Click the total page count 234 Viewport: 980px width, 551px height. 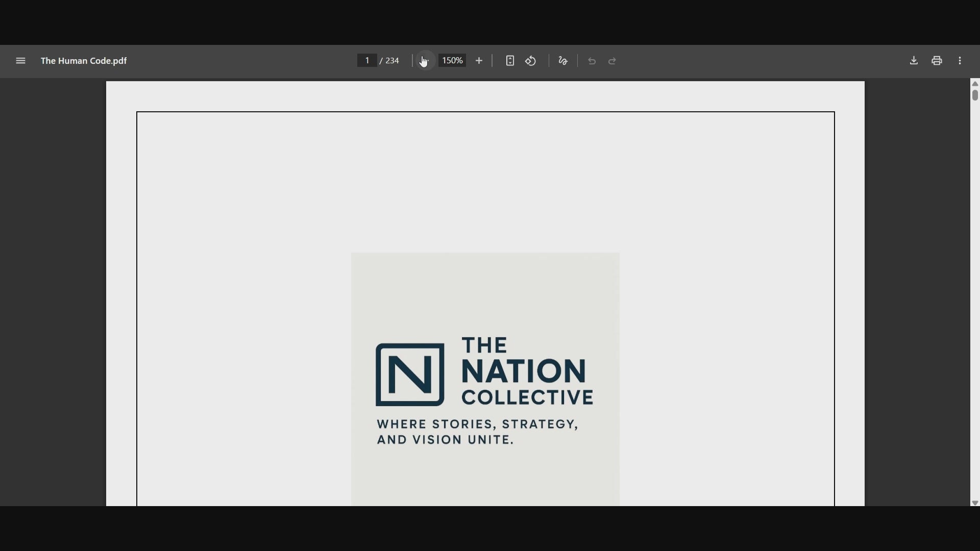click(392, 61)
